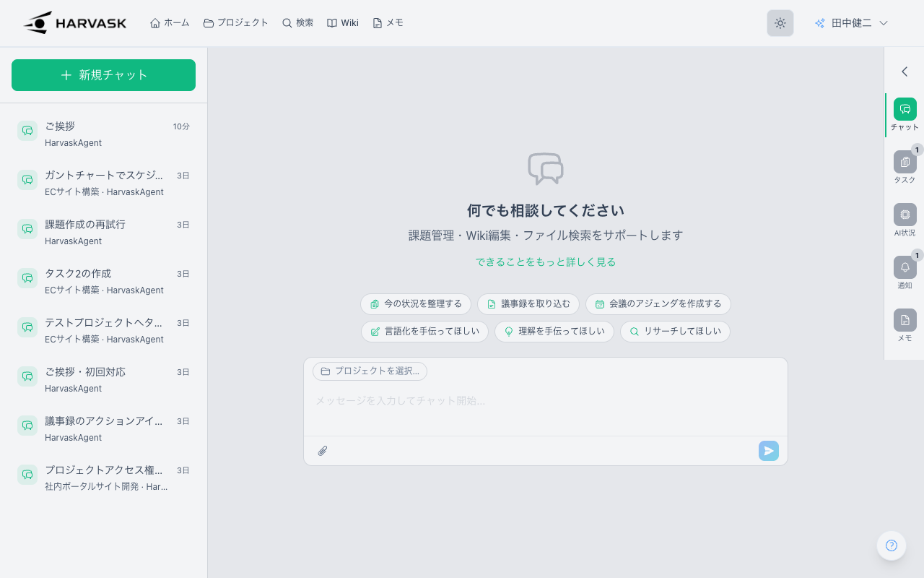Open the タスク panel icon in right sidebar
The height and width of the screenshot is (578, 924).
click(905, 163)
